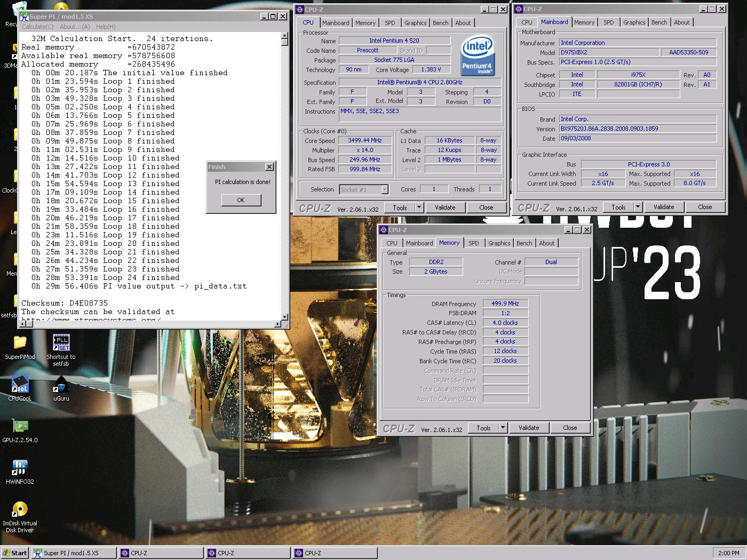Click the Windows Start button
This screenshot has height=560, width=747.
point(14,553)
